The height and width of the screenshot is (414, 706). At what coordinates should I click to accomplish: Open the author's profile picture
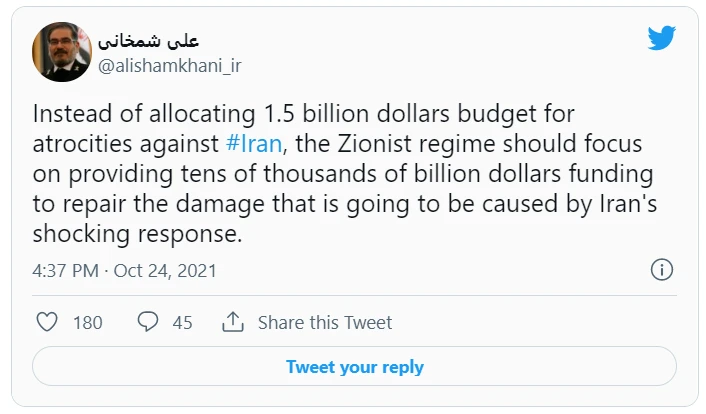[62, 53]
